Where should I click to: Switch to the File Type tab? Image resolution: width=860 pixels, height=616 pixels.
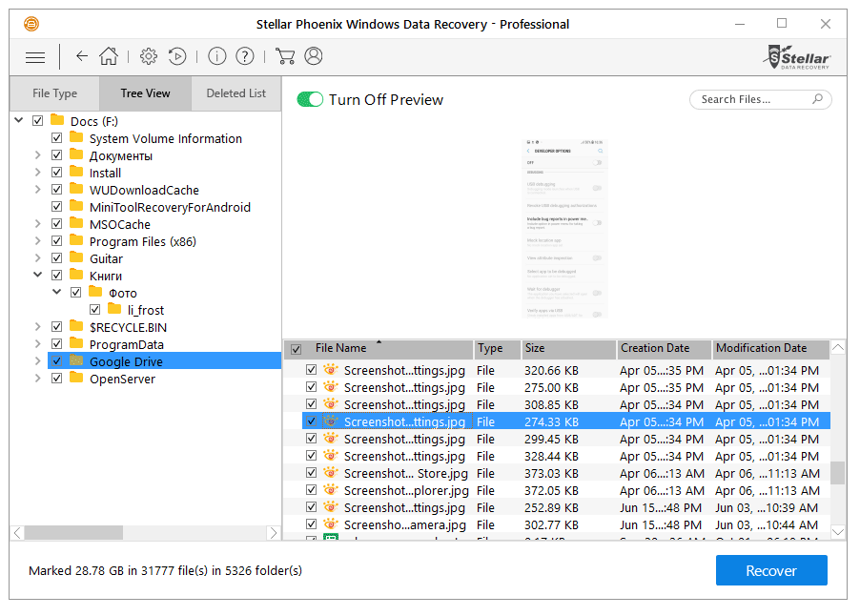[x=55, y=93]
